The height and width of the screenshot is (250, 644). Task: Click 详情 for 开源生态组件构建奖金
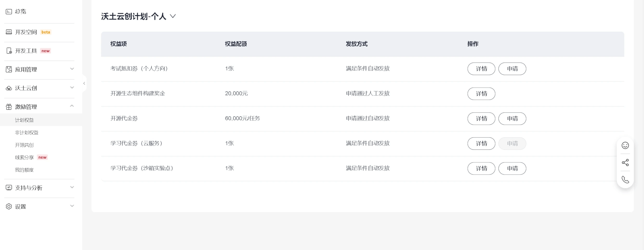(481, 94)
